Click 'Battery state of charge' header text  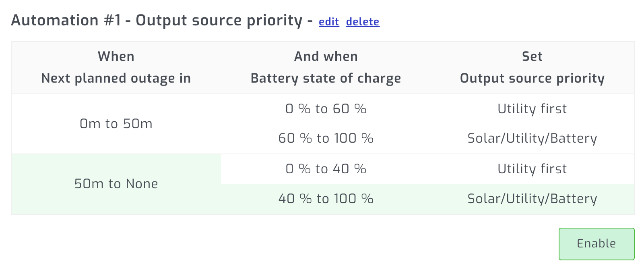(x=326, y=78)
